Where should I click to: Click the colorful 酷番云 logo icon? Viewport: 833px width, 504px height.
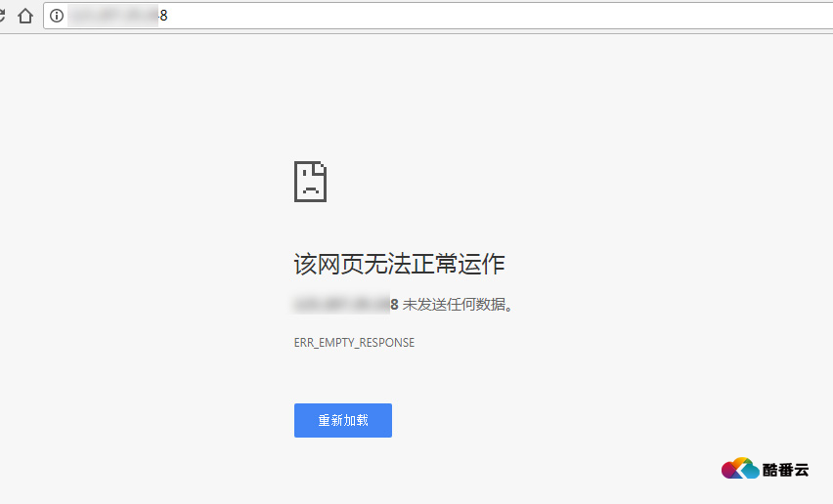pyautogui.click(x=740, y=470)
